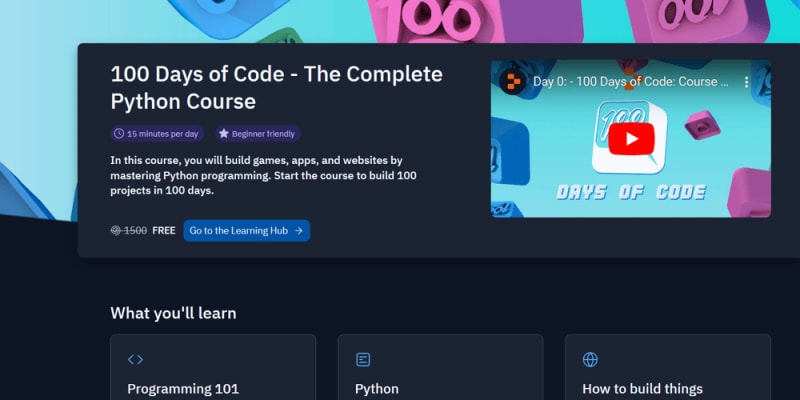800x400 pixels.
Task: Click the clock icon beside 15 minutes
Action: click(x=119, y=133)
